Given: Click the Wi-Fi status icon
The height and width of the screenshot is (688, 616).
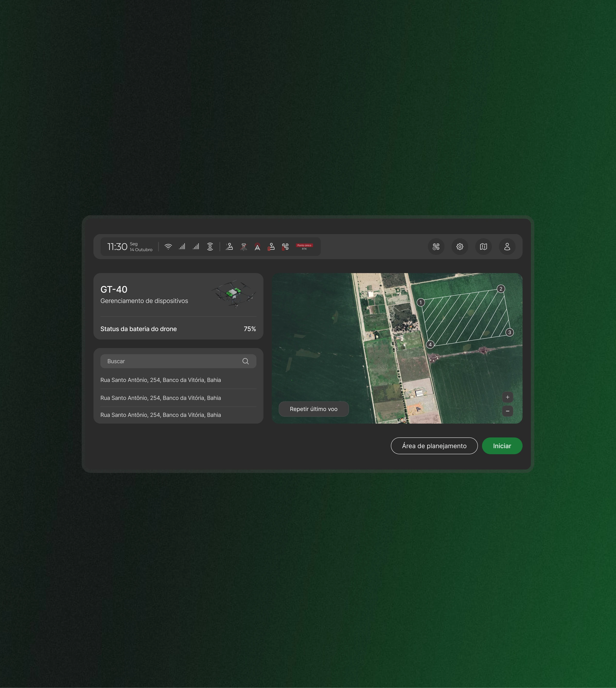Looking at the screenshot, I should point(168,247).
